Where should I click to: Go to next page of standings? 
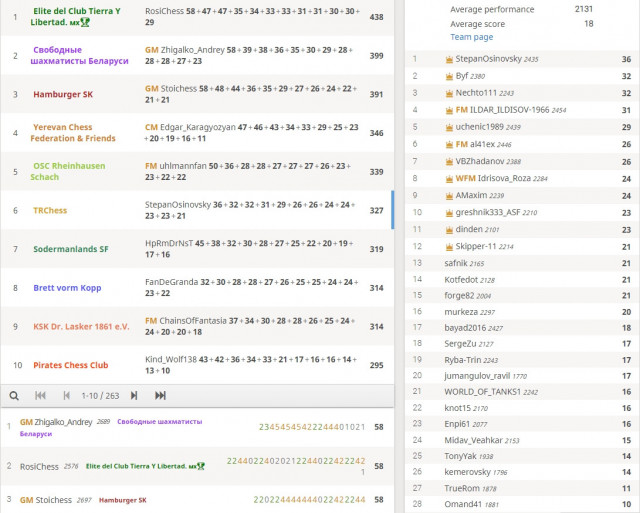(x=134, y=395)
